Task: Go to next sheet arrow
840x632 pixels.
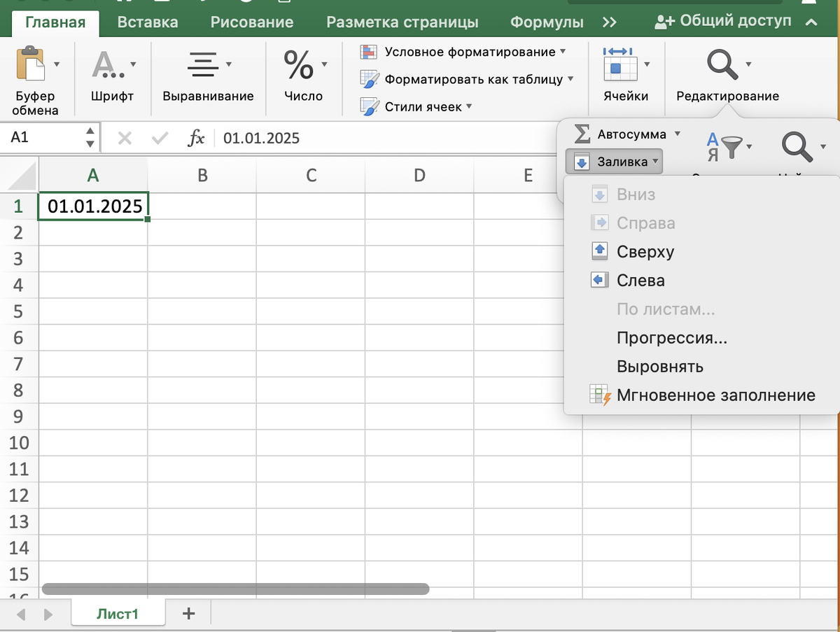Action: pyautogui.click(x=48, y=615)
